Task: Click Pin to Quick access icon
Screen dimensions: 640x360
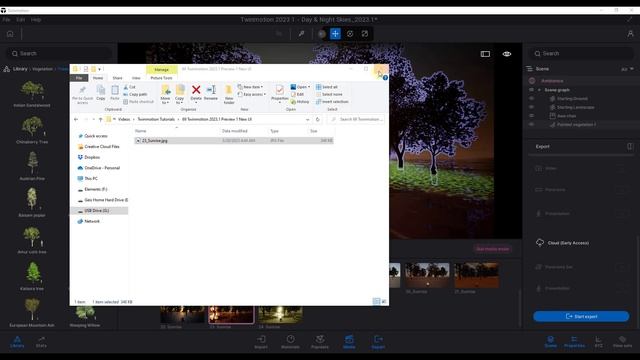Action: coord(82,94)
